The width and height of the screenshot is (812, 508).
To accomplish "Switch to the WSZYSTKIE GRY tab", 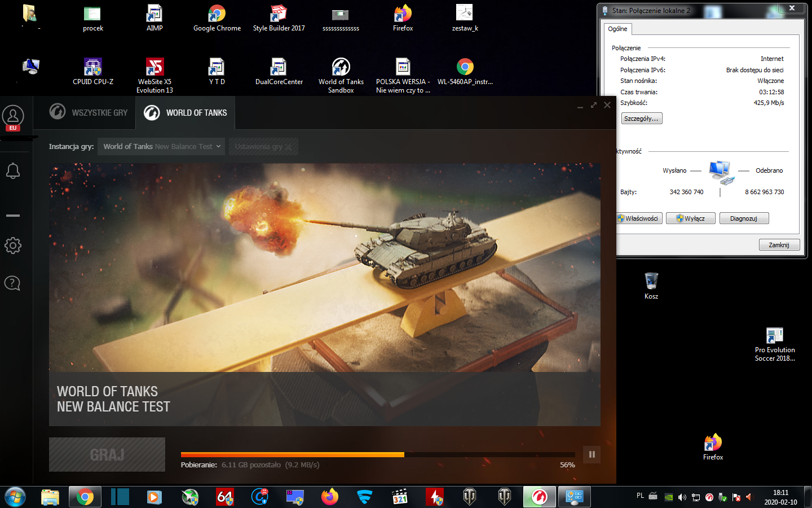I will (89, 112).
